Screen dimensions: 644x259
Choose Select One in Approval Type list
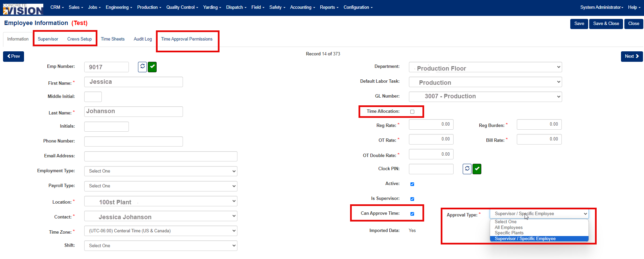tap(539, 222)
